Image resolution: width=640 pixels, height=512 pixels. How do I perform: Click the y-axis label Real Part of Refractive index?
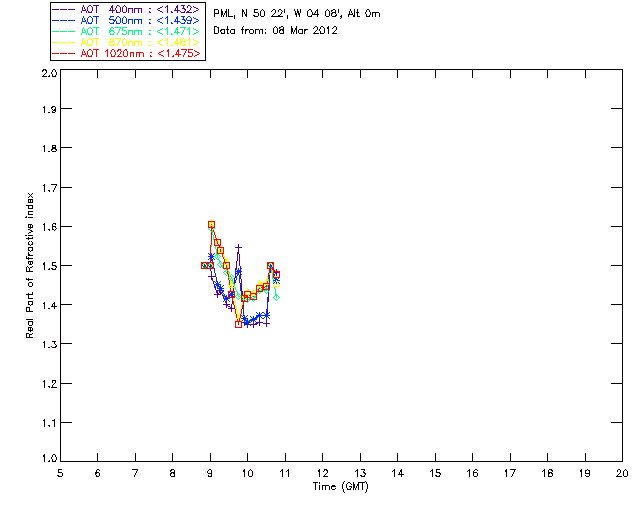29,265
